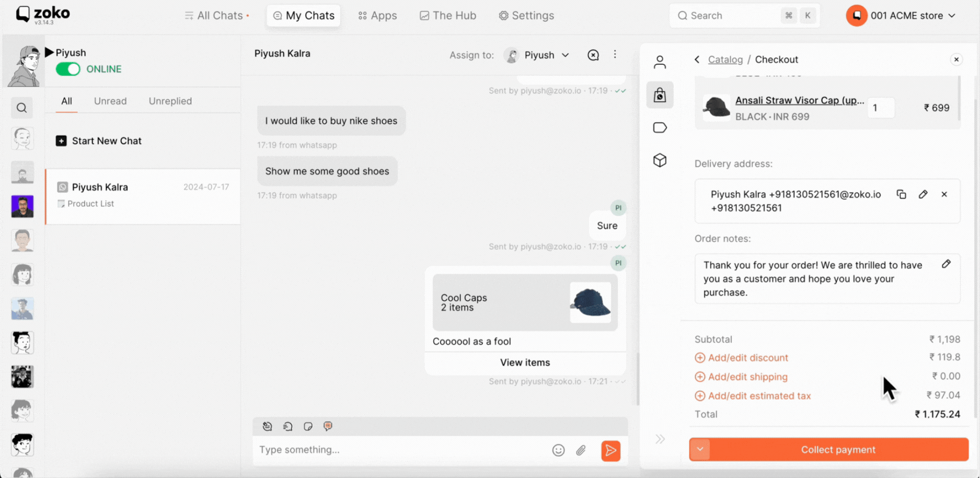Edit the delivery address pencil icon
The height and width of the screenshot is (478, 980).
(x=923, y=194)
